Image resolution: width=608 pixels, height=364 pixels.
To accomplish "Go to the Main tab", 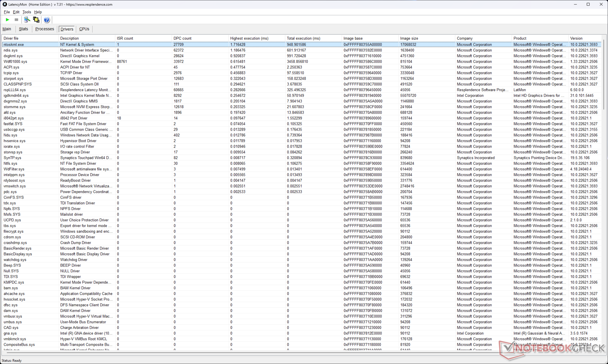I will pos(7,29).
